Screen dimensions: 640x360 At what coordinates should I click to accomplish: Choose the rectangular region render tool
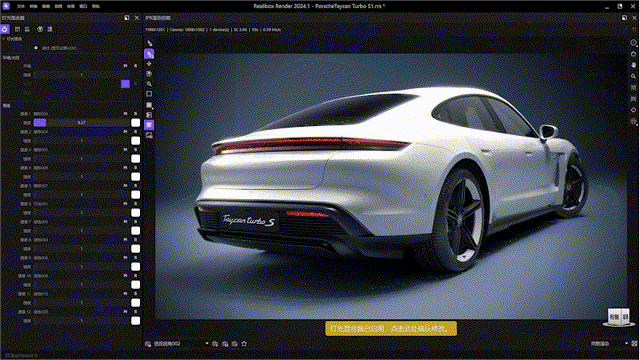(x=149, y=94)
